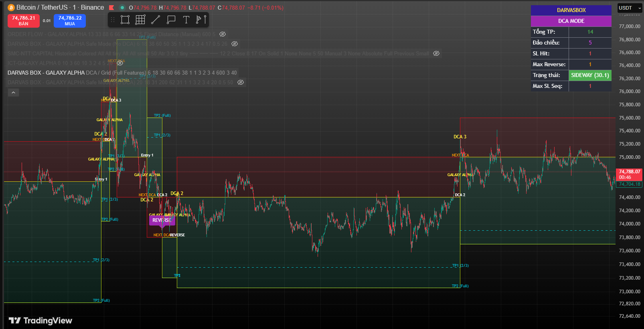Show the hidden ORDER FLOW indicator
Viewport: 644px width, 329px height.
(x=223, y=34)
